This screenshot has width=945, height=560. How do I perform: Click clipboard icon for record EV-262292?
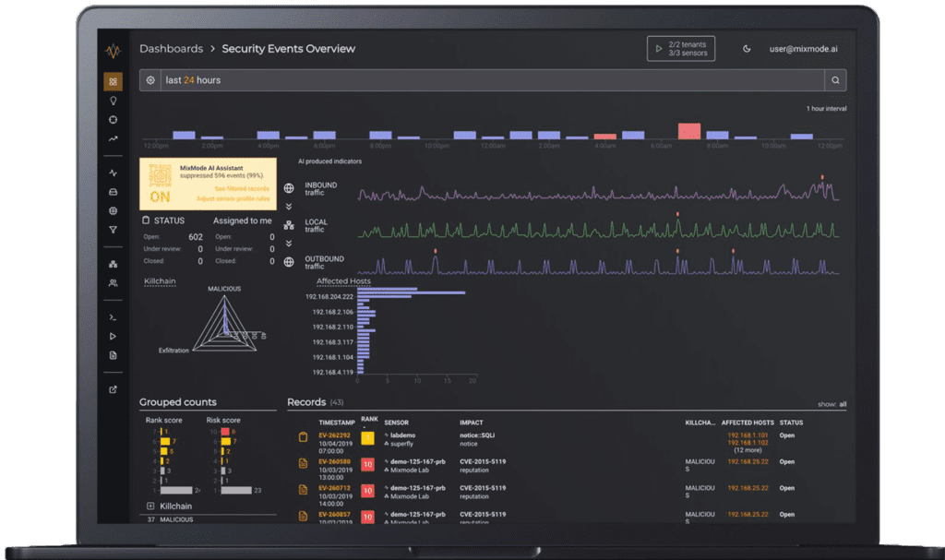click(x=303, y=437)
